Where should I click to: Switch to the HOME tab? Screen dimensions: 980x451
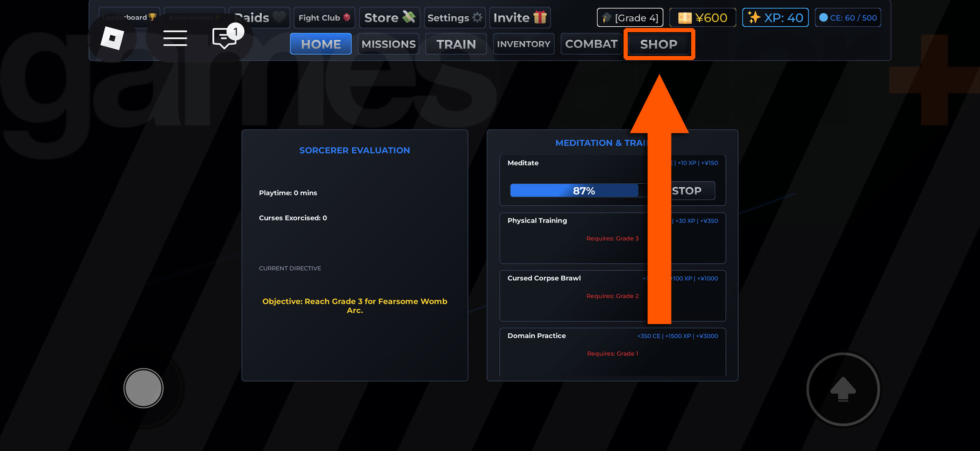click(321, 44)
